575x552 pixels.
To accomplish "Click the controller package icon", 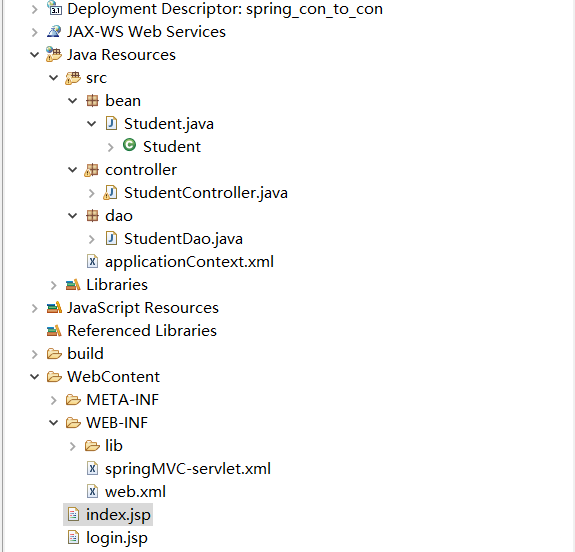I will coord(92,170).
